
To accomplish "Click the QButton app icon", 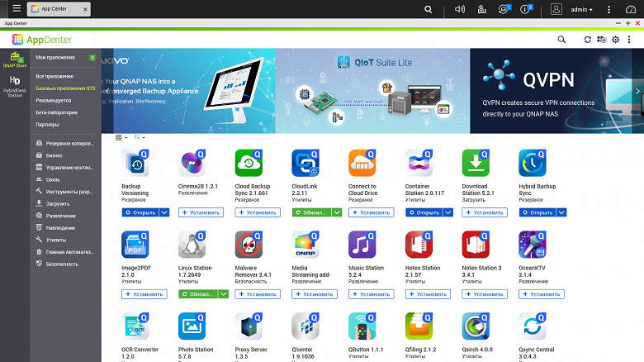I will (x=362, y=326).
